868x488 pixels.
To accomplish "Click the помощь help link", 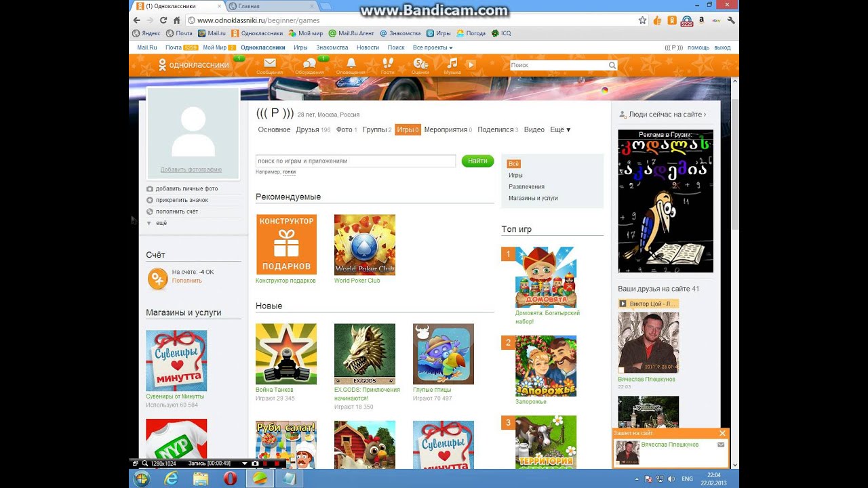I will coord(698,47).
